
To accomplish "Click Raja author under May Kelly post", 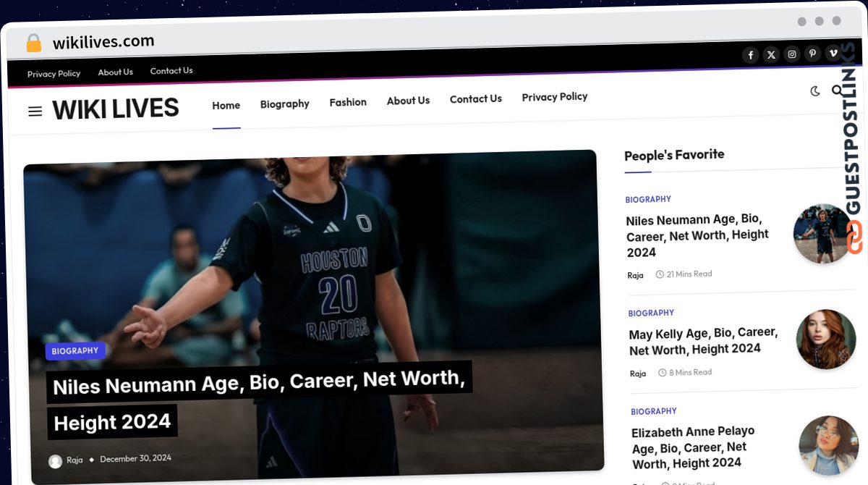I will coord(638,374).
